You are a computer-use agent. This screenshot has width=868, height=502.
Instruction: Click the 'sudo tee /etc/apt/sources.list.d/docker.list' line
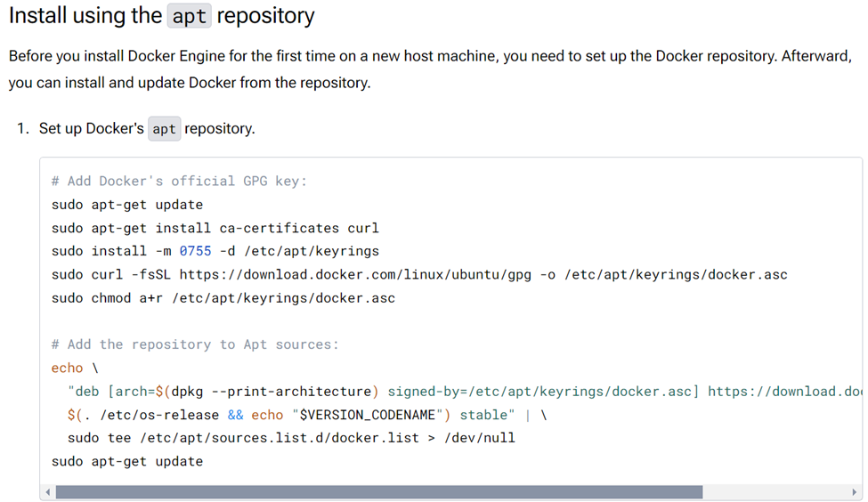coord(291,438)
